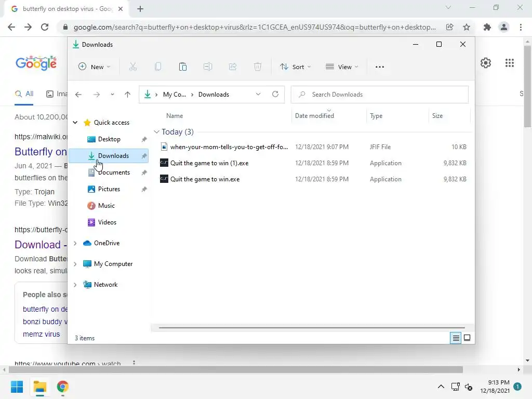Select the All tab in Google results
Image resolution: width=532 pixels, height=399 pixels.
tap(24, 94)
